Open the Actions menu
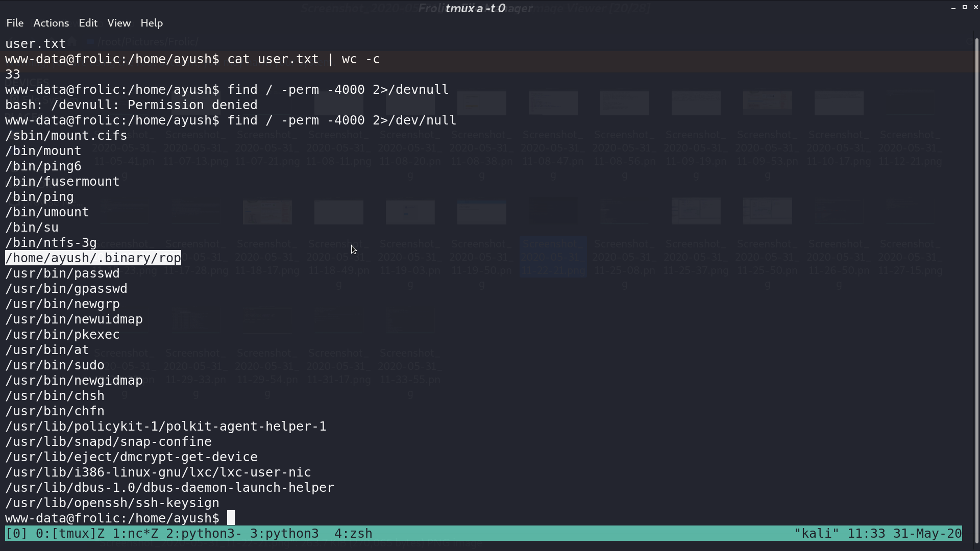 point(51,23)
